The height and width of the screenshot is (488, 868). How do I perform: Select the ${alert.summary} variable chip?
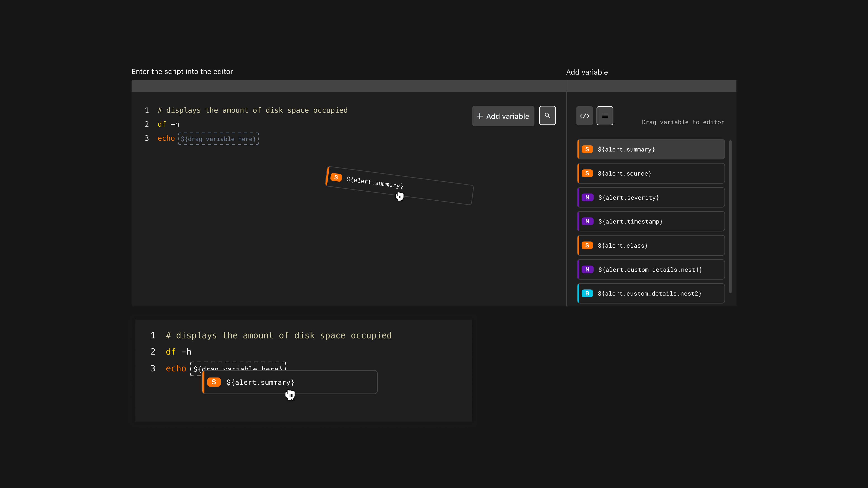650,149
